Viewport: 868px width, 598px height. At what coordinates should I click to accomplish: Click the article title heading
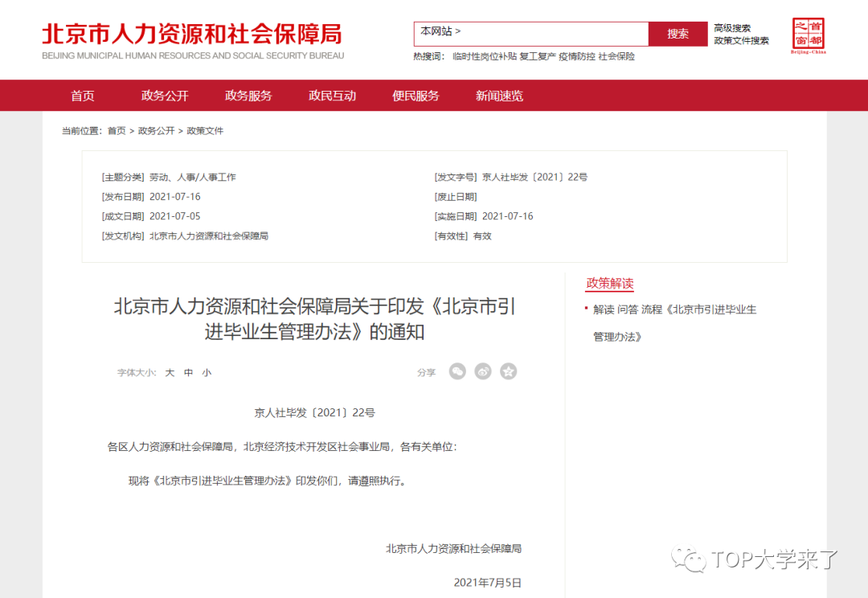click(314, 319)
